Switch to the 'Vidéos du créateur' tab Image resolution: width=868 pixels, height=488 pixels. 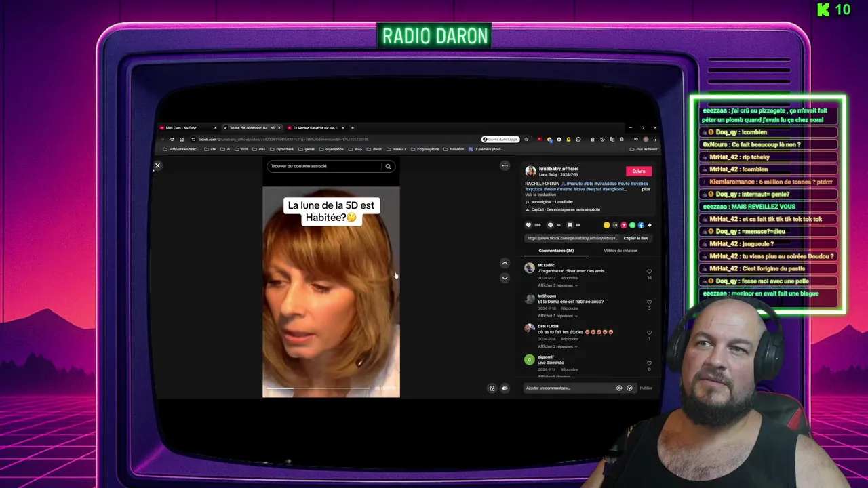click(x=620, y=251)
